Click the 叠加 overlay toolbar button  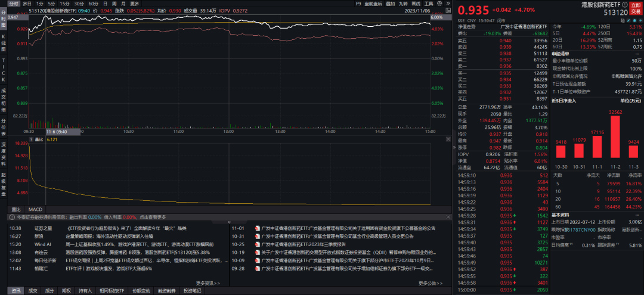coord(391,4)
